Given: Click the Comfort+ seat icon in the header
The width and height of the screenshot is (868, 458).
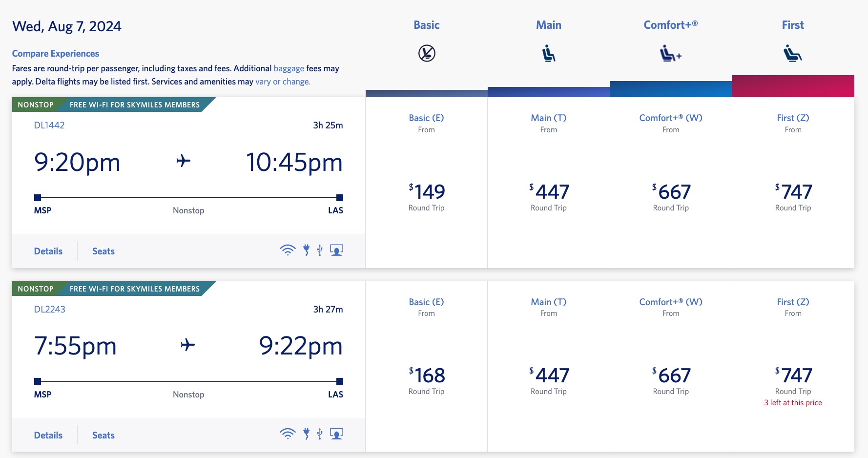Looking at the screenshot, I should [x=670, y=53].
